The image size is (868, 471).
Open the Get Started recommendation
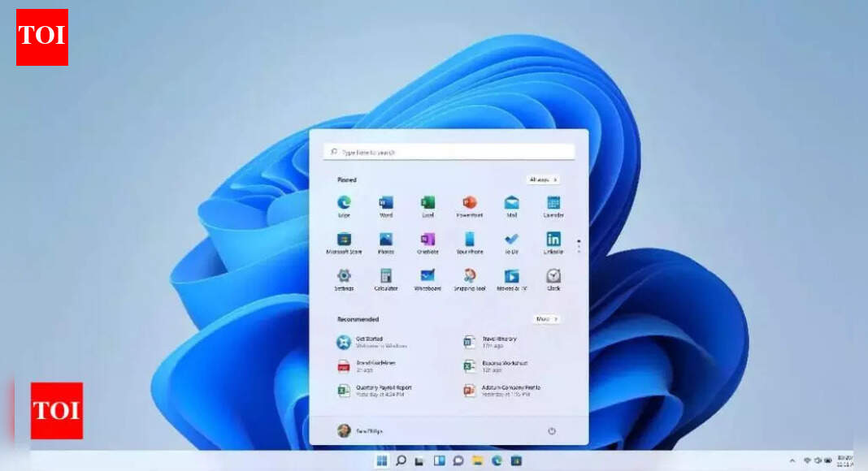pyautogui.click(x=372, y=342)
